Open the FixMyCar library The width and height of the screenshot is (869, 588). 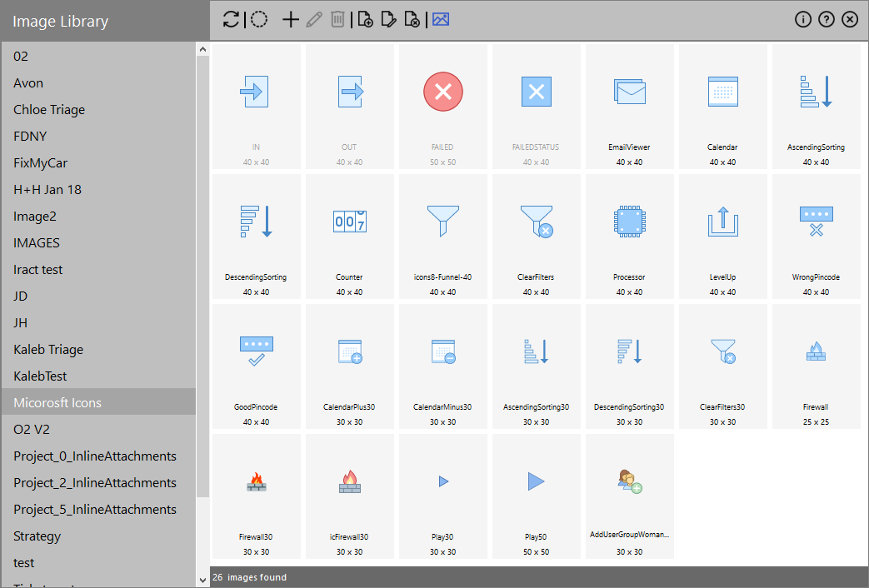point(98,162)
